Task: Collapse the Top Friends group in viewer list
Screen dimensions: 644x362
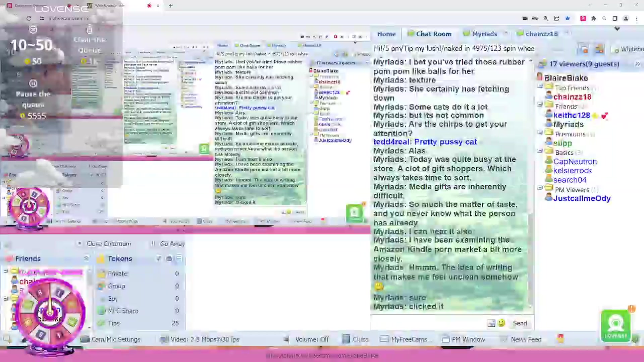Action: coord(540,86)
